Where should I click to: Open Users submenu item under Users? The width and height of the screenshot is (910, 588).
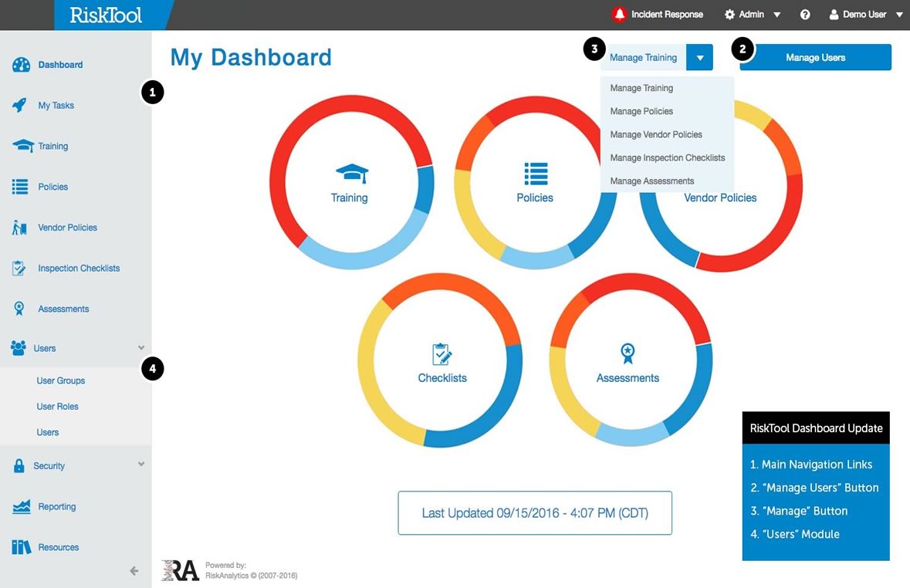[x=48, y=432]
